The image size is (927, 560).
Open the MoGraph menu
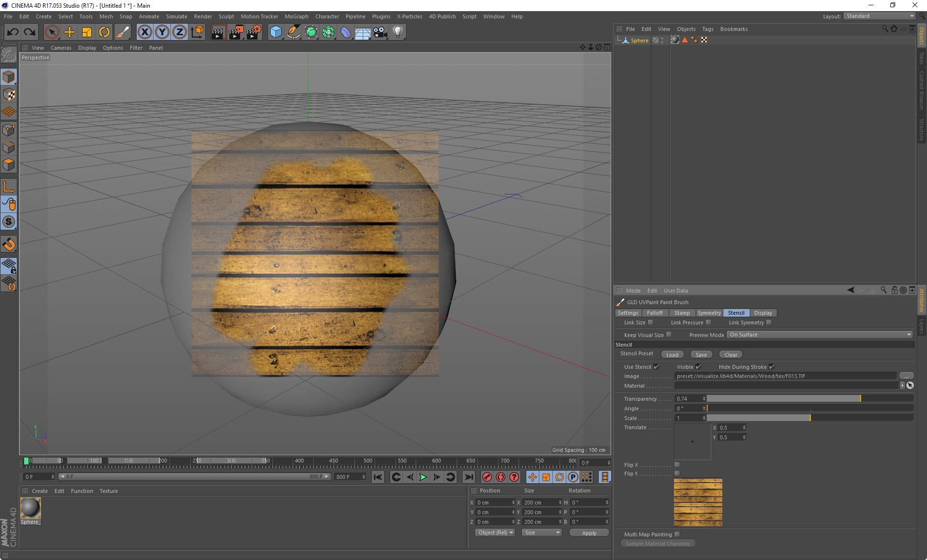pos(296,16)
